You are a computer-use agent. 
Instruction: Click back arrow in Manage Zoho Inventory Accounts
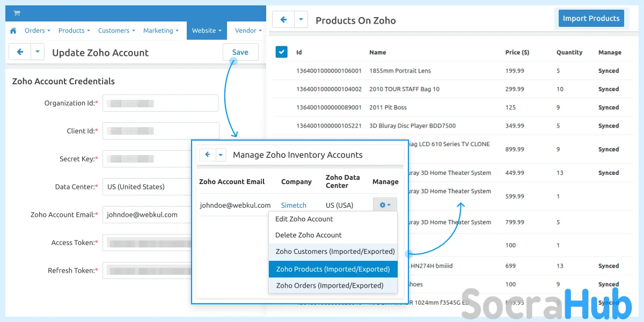point(207,155)
